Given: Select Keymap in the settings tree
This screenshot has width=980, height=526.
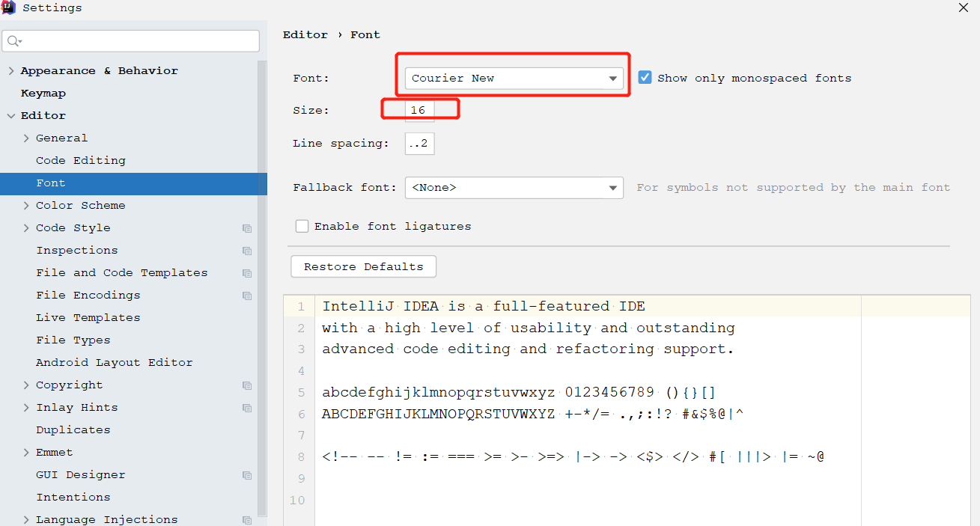Looking at the screenshot, I should click(x=43, y=94).
